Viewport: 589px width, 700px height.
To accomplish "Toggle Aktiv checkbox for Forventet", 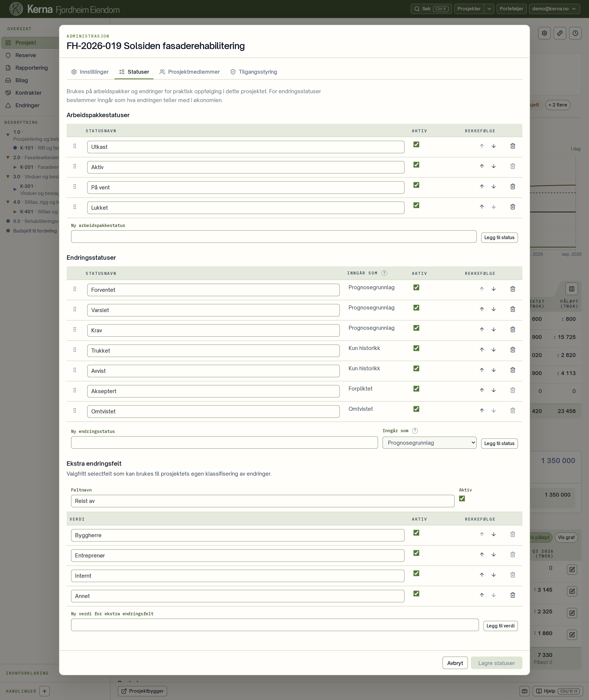I will tap(416, 287).
